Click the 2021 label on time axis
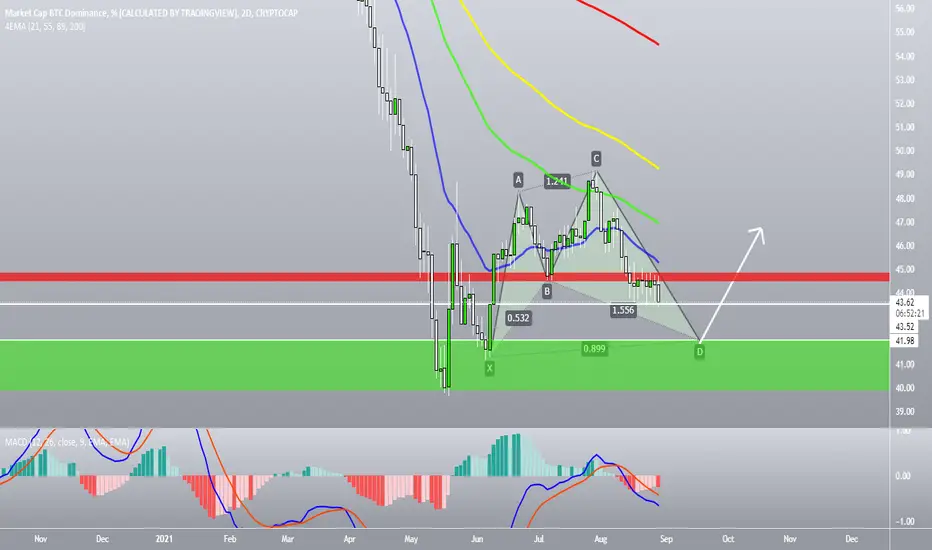 point(164,539)
